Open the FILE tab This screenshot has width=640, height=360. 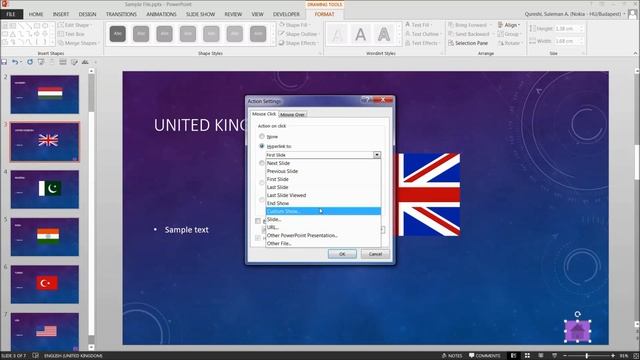click(x=11, y=14)
